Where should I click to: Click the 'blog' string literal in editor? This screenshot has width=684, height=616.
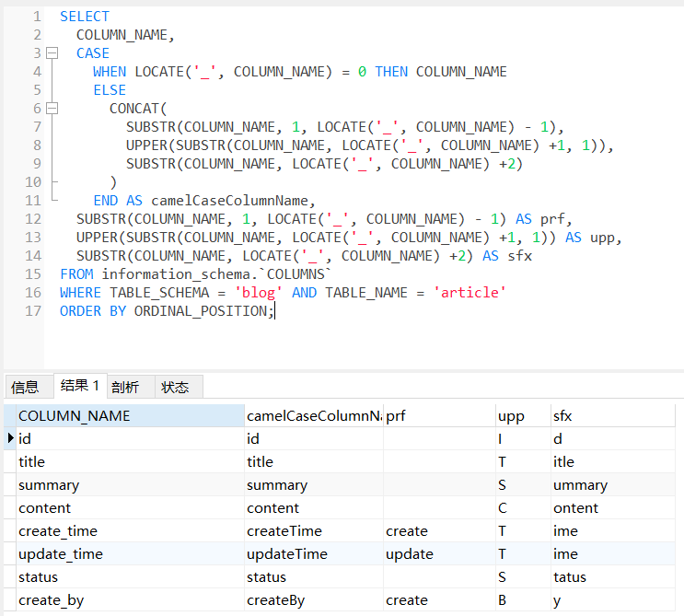click(259, 293)
